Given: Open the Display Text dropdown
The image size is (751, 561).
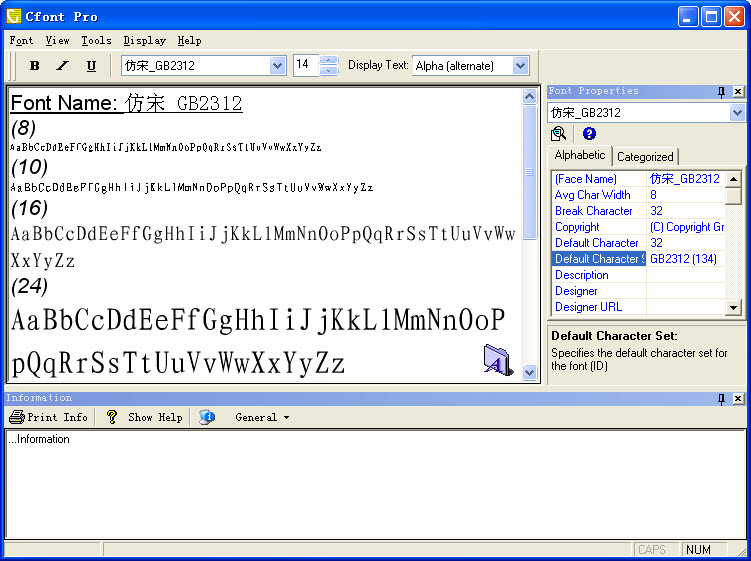Looking at the screenshot, I should point(520,66).
